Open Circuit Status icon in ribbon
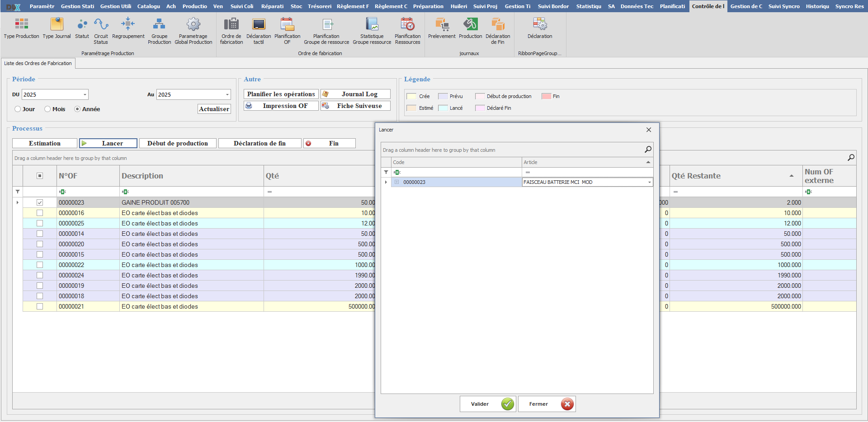The image size is (868, 422). tap(101, 24)
